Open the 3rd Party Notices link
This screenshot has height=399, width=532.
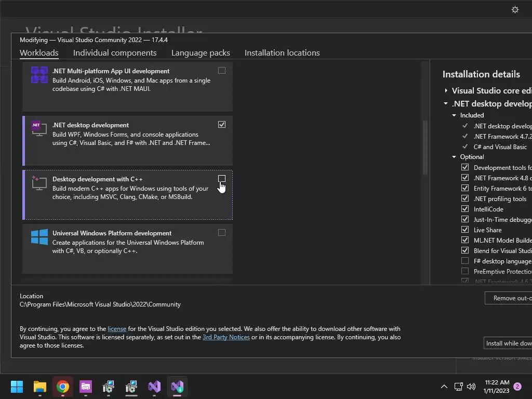[x=226, y=337]
